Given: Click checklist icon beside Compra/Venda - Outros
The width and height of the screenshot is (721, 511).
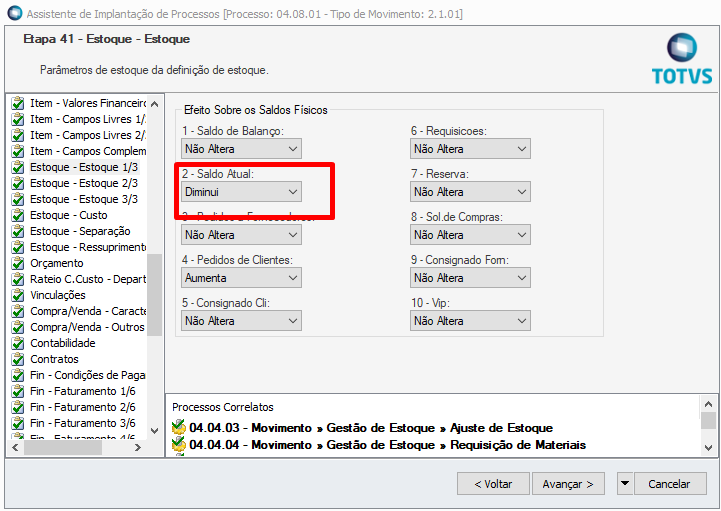Looking at the screenshot, I should tap(17, 327).
